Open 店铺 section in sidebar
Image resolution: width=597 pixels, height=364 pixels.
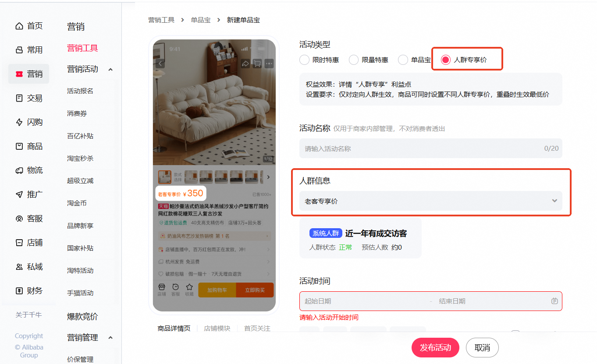pyautogui.click(x=29, y=243)
